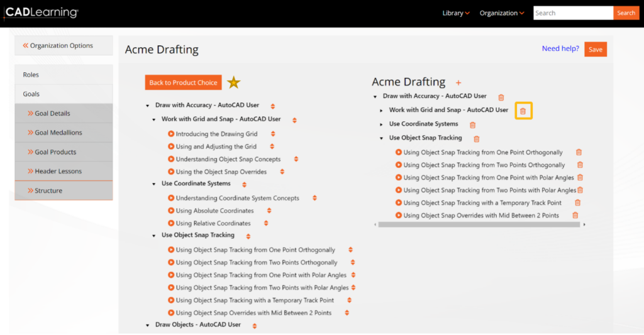Open the Library dropdown menu
Image resolution: width=644 pixels, height=335 pixels.
456,13
